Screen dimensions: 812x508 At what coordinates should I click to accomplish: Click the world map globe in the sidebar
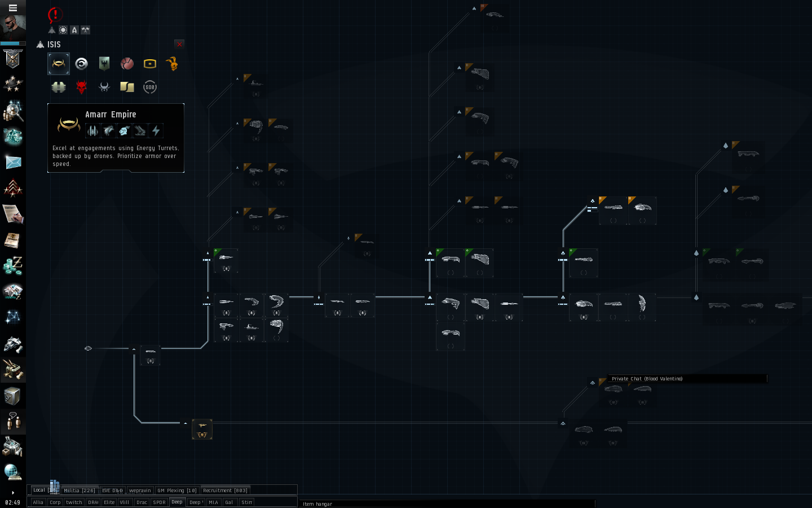click(12, 472)
